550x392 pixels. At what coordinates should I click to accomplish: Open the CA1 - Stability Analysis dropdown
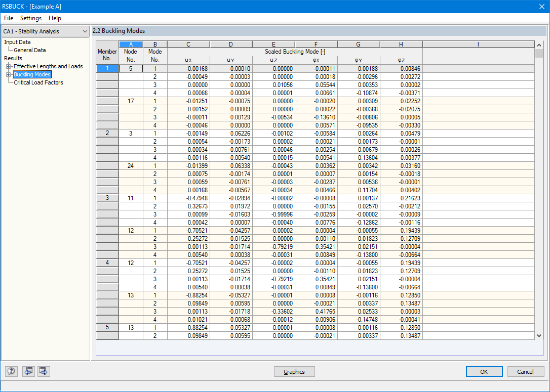coord(45,31)
